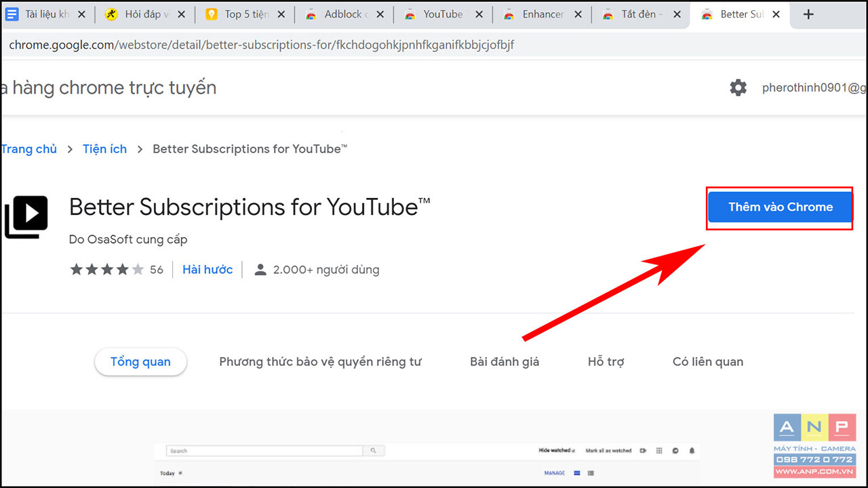868x488 pixels.
Task: Close the 'Enhancer' tab
Action: click(x=578, y=14)
